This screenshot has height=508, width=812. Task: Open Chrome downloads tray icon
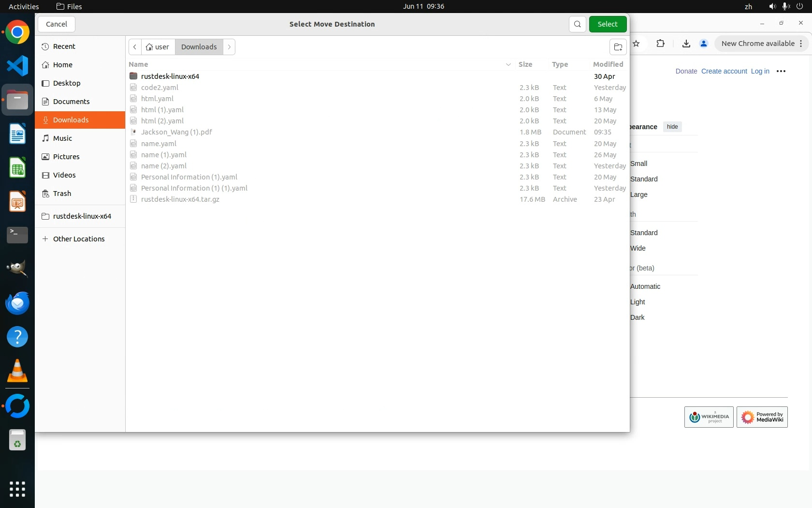(x=686, y=44)
